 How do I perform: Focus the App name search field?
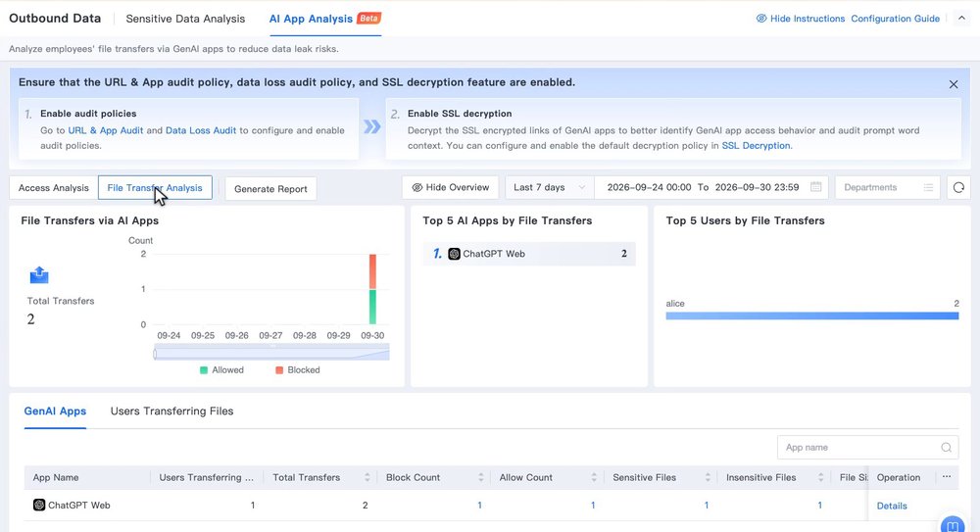(x=867, y=448)
